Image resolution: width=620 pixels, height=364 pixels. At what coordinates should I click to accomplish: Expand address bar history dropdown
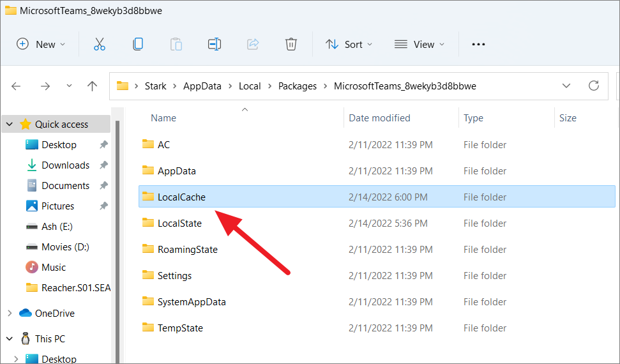[566, 86]
